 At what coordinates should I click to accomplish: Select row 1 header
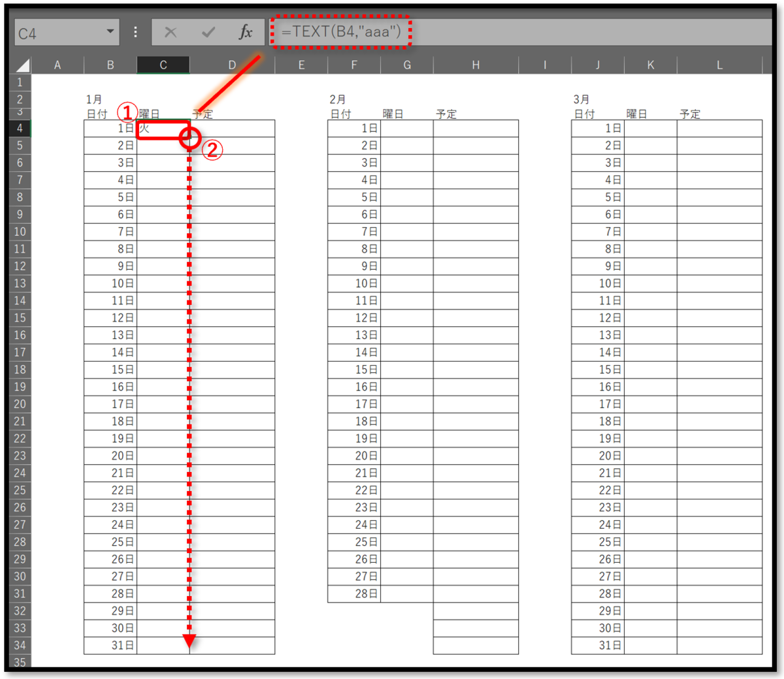(20, 82)
